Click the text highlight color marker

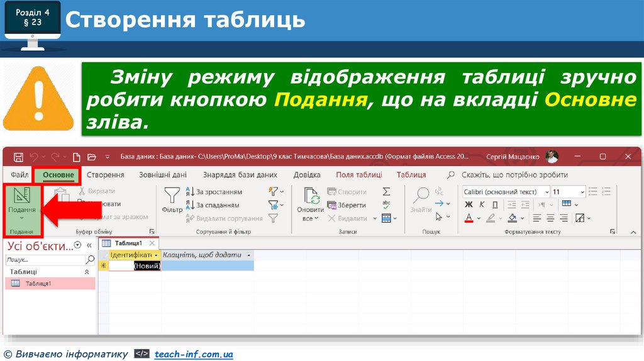point(491,218)
